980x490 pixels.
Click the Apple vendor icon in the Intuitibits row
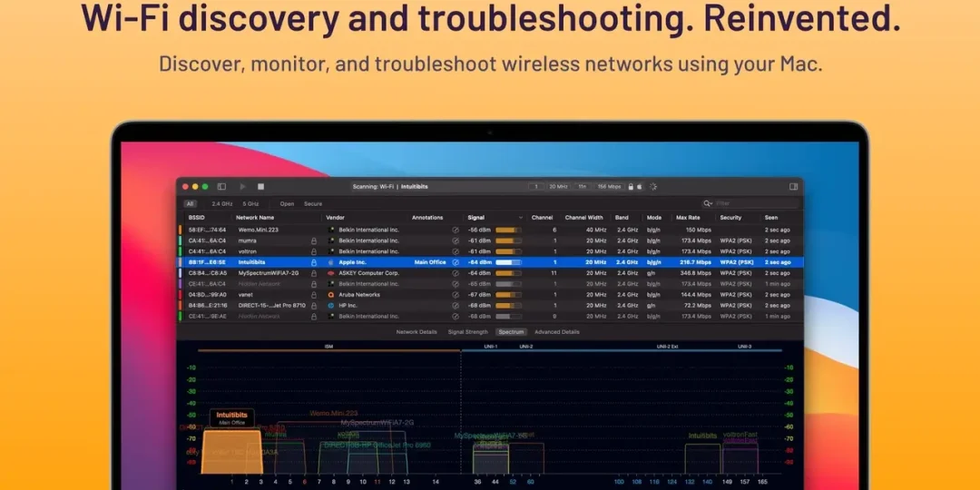331,262
